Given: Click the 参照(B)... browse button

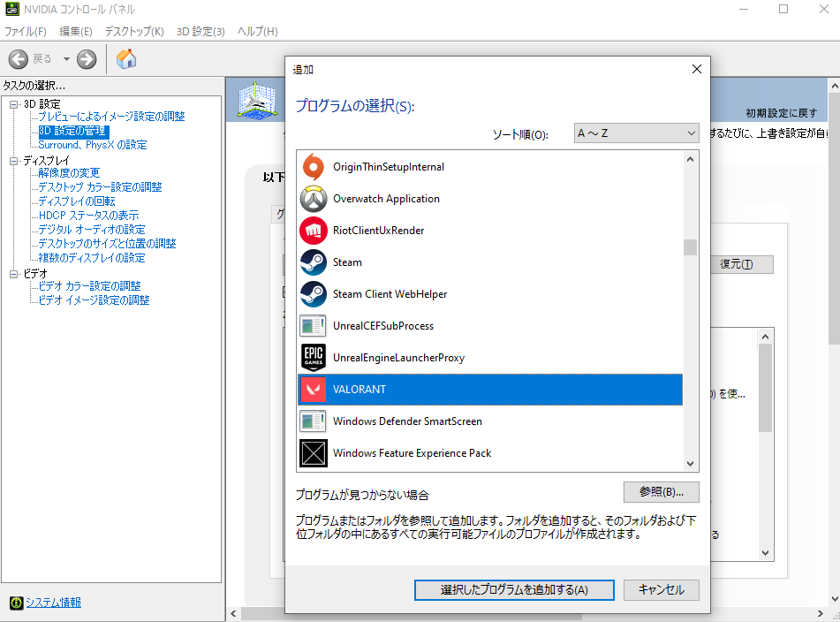Looking at the screenshot, I should pos(662,492).
